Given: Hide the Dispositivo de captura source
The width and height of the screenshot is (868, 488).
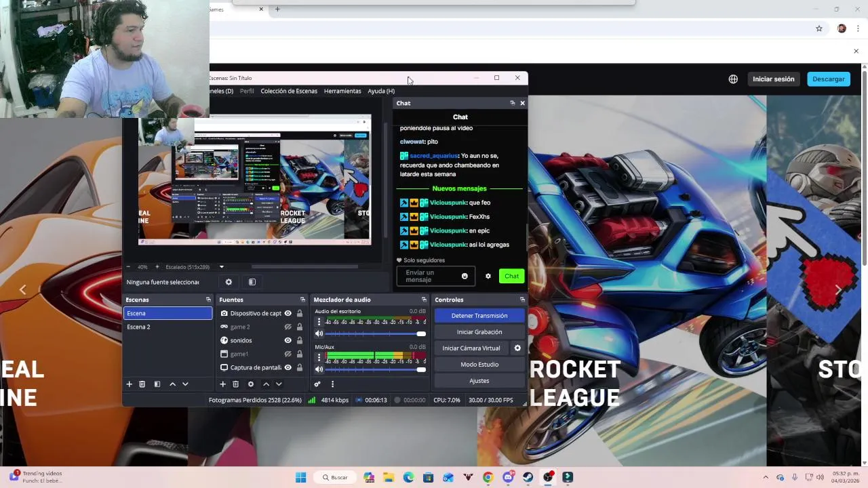Looking at the screenshot, I should pyautogui.click(x=288, y=313).
